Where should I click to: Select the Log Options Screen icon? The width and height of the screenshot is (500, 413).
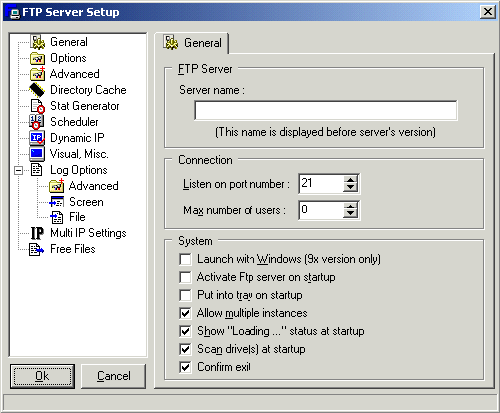pos(56,202)
